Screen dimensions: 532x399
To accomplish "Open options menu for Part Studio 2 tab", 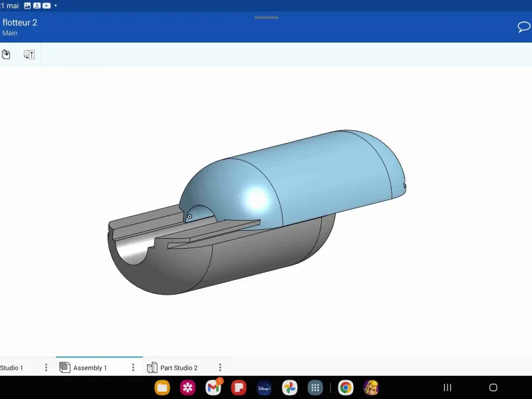I will [x=220, y=368].
